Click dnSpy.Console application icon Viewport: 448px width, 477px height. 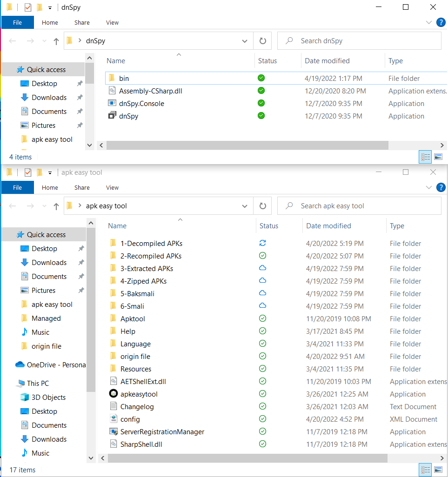(112, 103)
